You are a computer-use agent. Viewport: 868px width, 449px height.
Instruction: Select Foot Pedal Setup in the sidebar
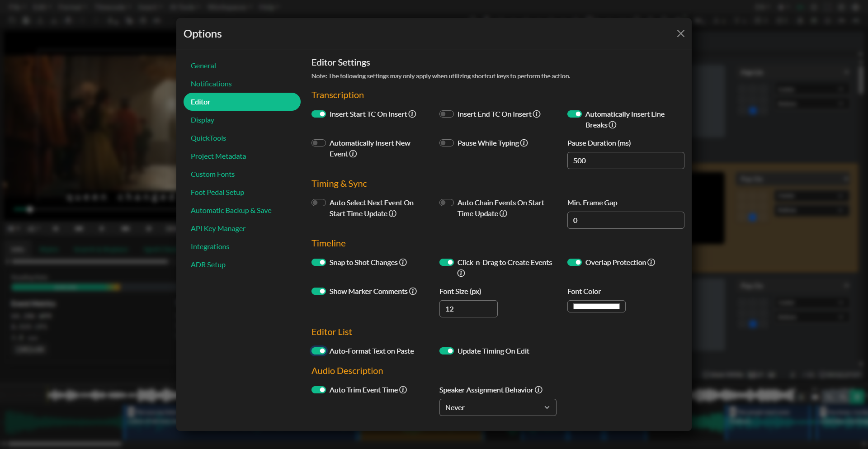(217, 192)
